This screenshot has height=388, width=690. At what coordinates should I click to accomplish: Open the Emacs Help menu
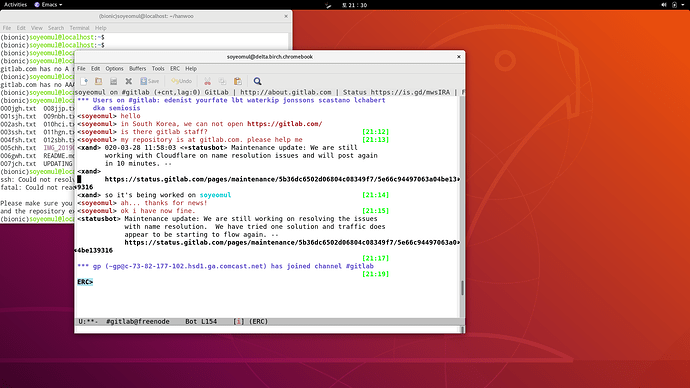point(191,69)
